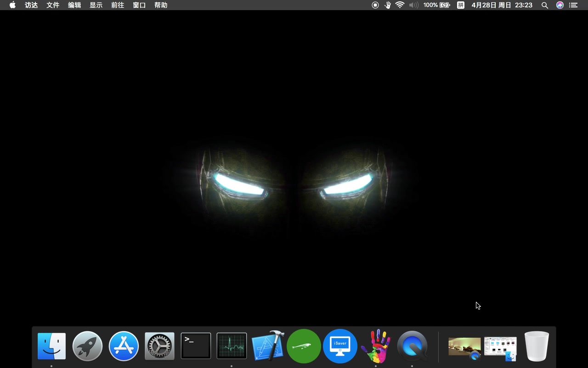Open the Trash in the Dock
The image size is (588, 368).
click(537, 346)
